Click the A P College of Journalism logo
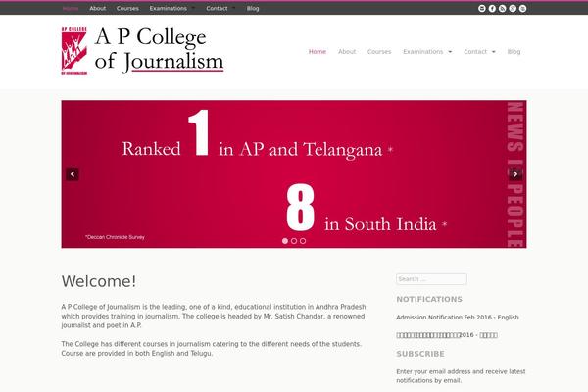This screenshot has height=392, width=588. [142, 51]
